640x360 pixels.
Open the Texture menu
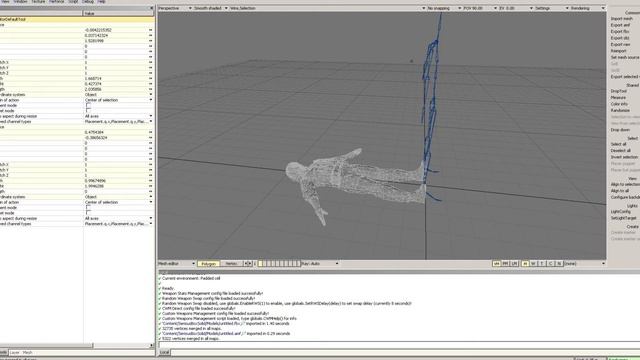[38, 2]
